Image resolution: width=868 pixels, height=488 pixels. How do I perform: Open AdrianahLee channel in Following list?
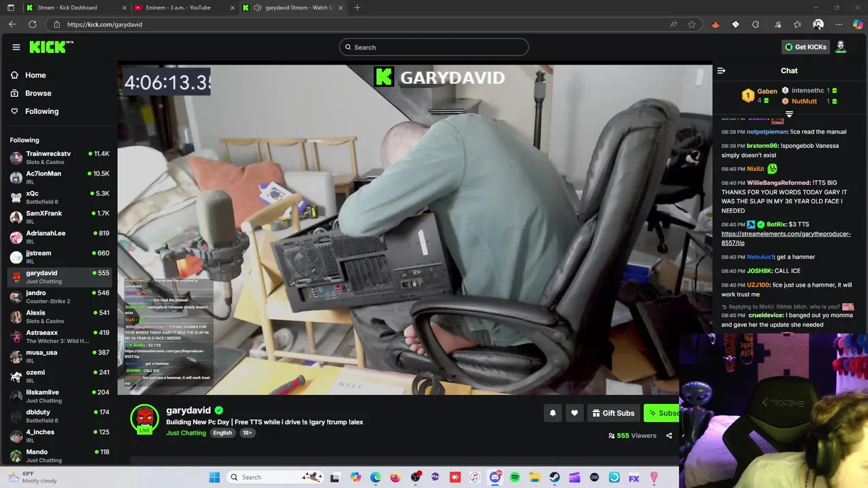(x=60, y=237)
